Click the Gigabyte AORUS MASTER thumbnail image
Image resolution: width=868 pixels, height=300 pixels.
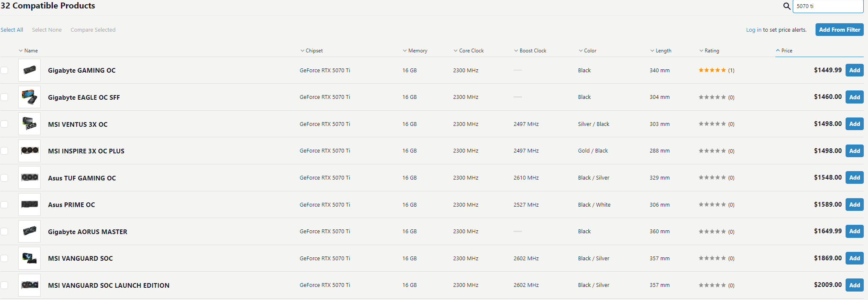(30, 231)
